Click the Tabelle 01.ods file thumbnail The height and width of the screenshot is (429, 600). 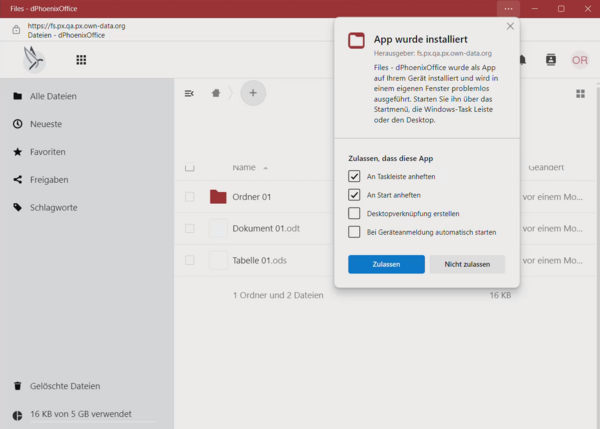(218, 260)
